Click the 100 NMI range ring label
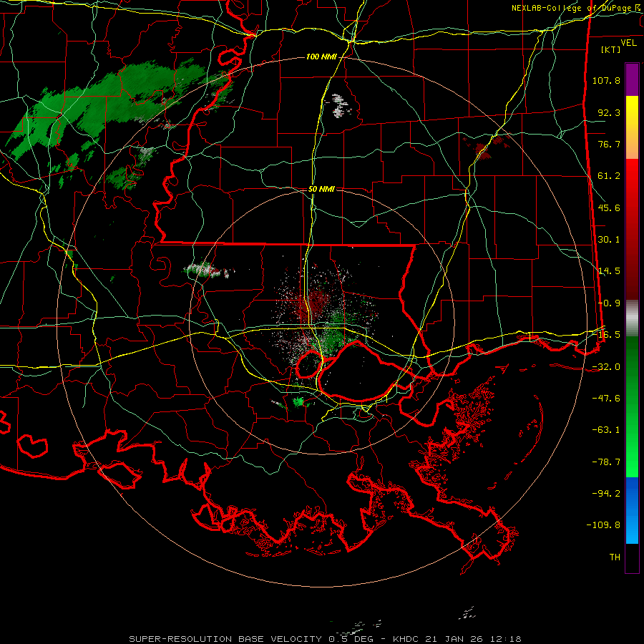 coord(321,57)
